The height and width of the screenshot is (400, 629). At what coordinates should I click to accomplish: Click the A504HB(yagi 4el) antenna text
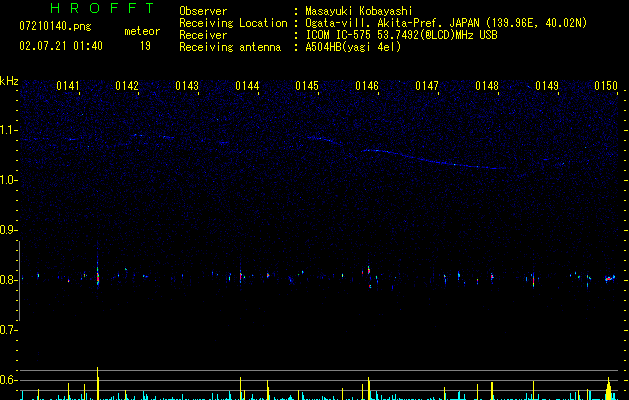point(353,47)
